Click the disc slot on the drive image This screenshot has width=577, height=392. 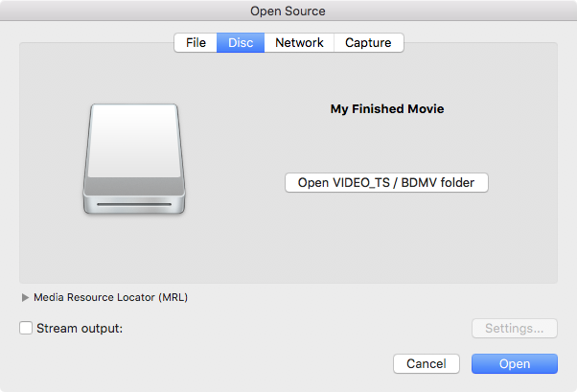134,204
